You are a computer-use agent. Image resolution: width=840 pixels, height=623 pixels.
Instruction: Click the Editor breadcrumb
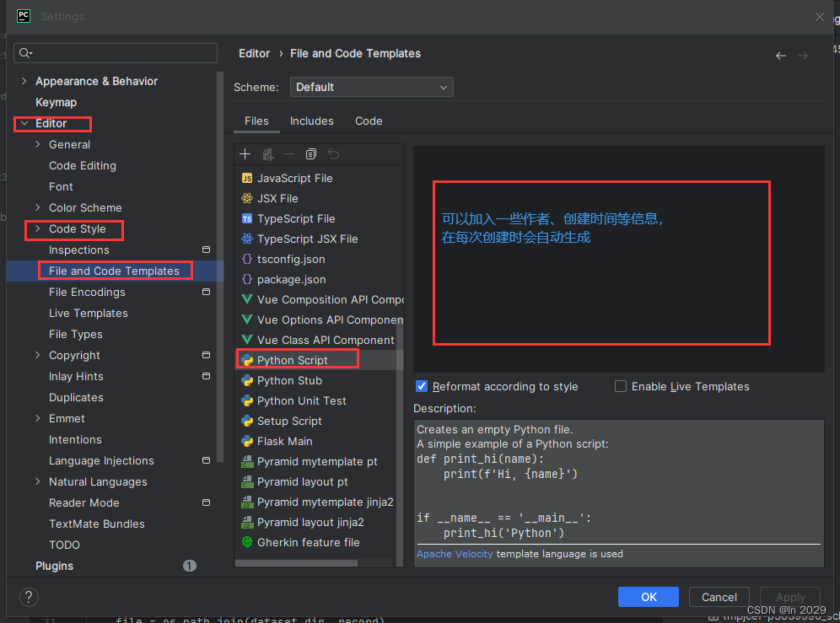[255, 54]
